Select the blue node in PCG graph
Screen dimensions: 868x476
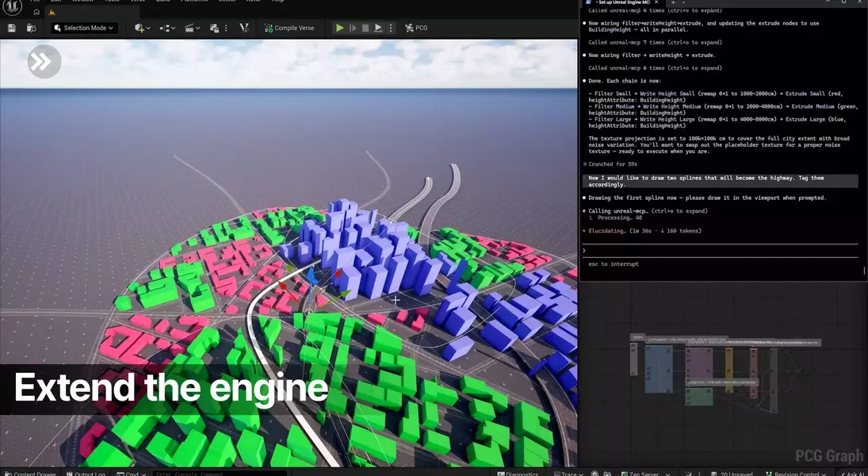659,368
